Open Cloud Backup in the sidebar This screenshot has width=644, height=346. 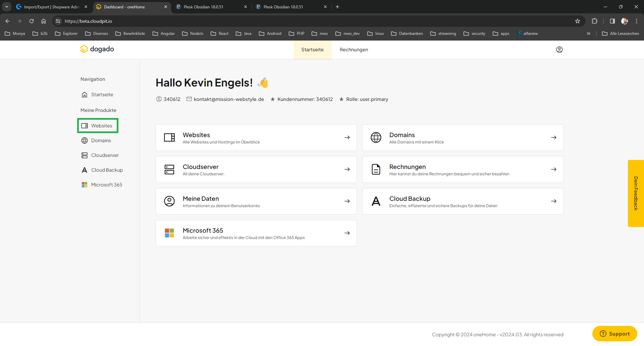[x=107, y=170]
